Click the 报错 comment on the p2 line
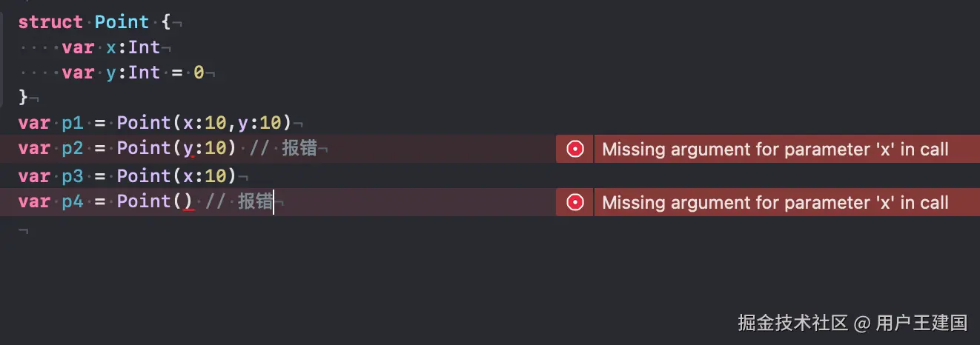 coord(299,149)
